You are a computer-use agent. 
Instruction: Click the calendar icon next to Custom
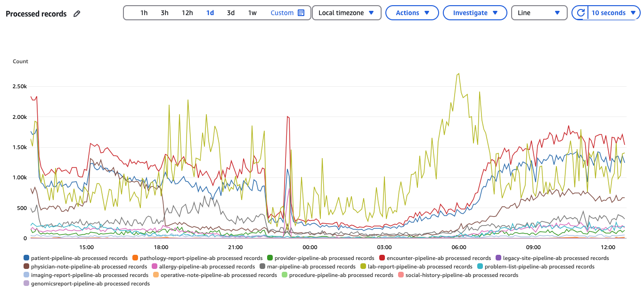click(301, 13)
